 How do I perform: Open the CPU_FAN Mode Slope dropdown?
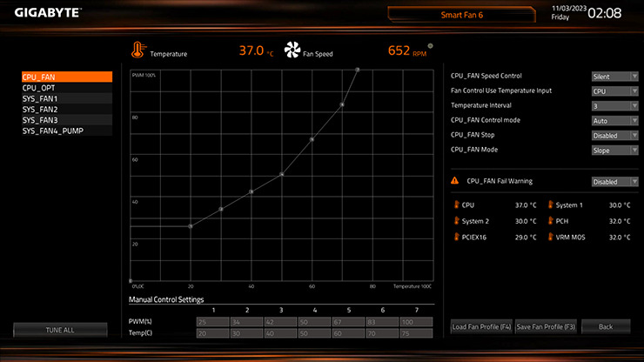[614, 151]
